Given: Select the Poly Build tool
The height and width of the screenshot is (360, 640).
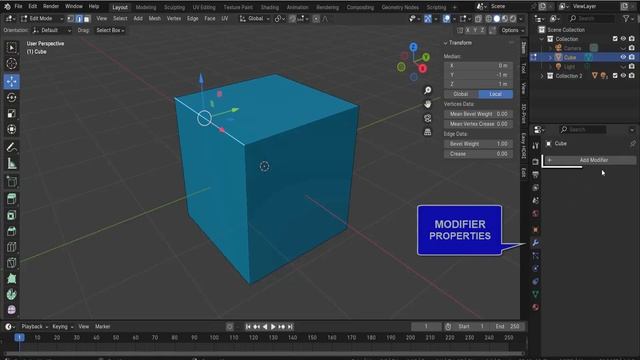Looking at the screenshot, I should pyautogui.click(x=11, y=279).
